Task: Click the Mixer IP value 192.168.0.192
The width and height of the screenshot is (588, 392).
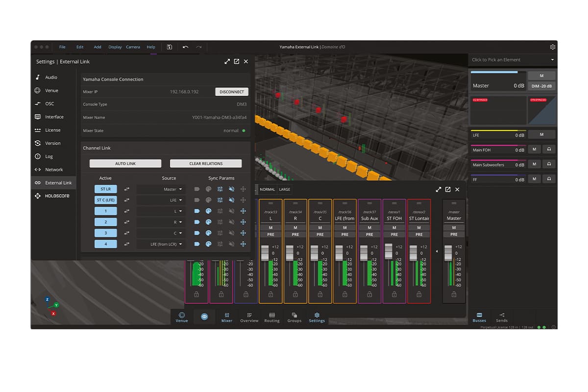Action: click(x=184, y=92)
